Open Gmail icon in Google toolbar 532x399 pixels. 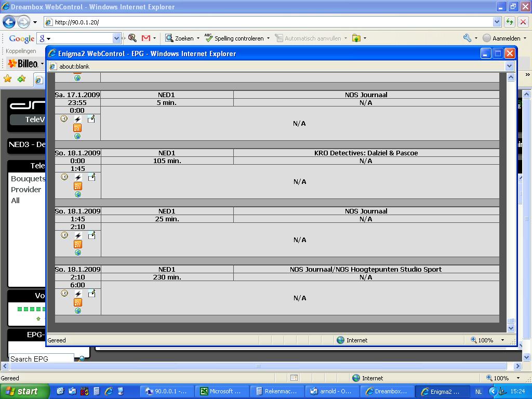coord(146,38)
